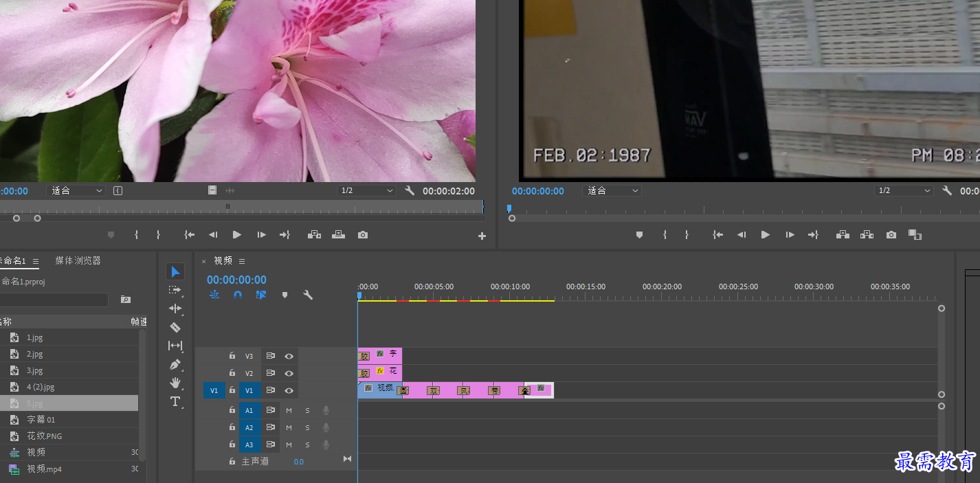980x483 pixels.
Task: Open Source monitor settings wrench
Action: pyautogui.click(x=410, y=190)
